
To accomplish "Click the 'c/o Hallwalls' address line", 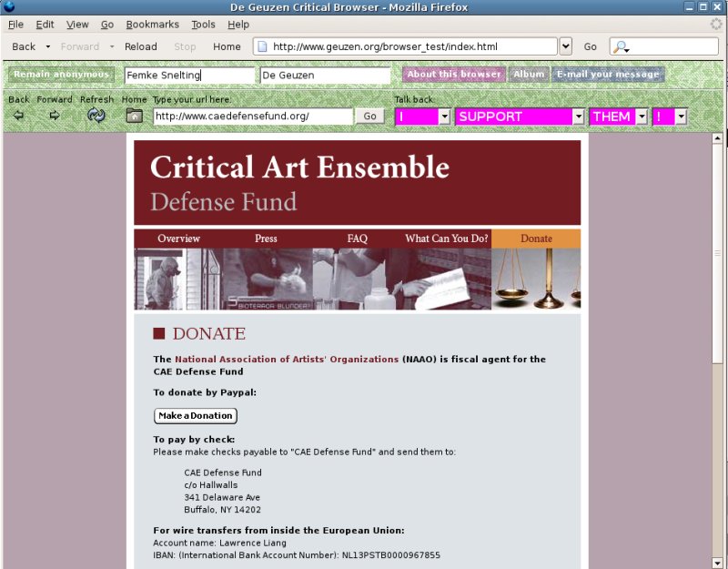I will pos(211,485).
